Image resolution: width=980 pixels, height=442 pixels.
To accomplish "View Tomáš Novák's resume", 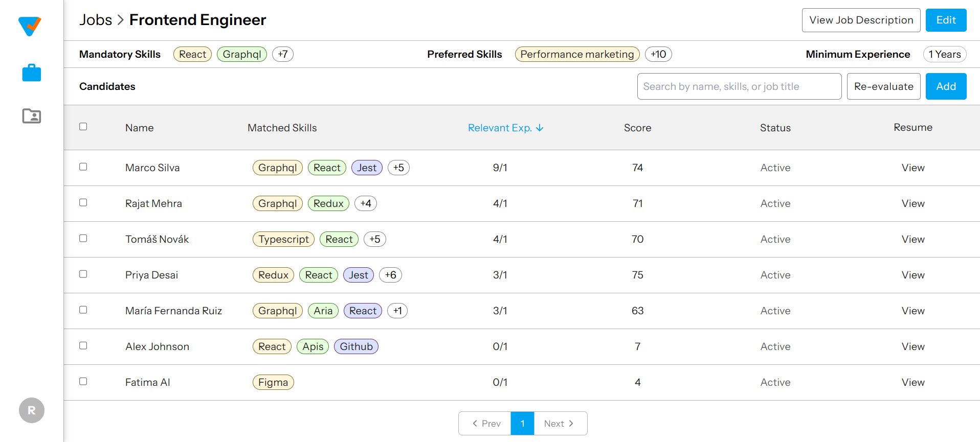I will (x=913, y=239).
